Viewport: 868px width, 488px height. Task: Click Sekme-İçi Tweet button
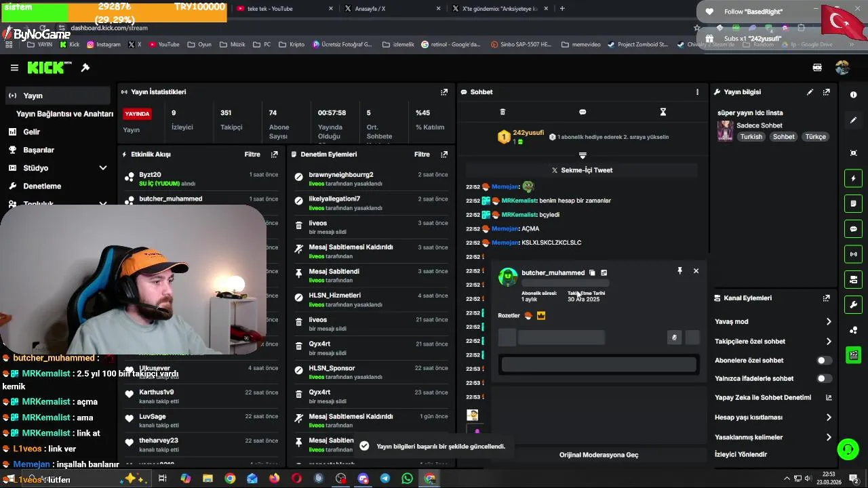pos(582,170)
